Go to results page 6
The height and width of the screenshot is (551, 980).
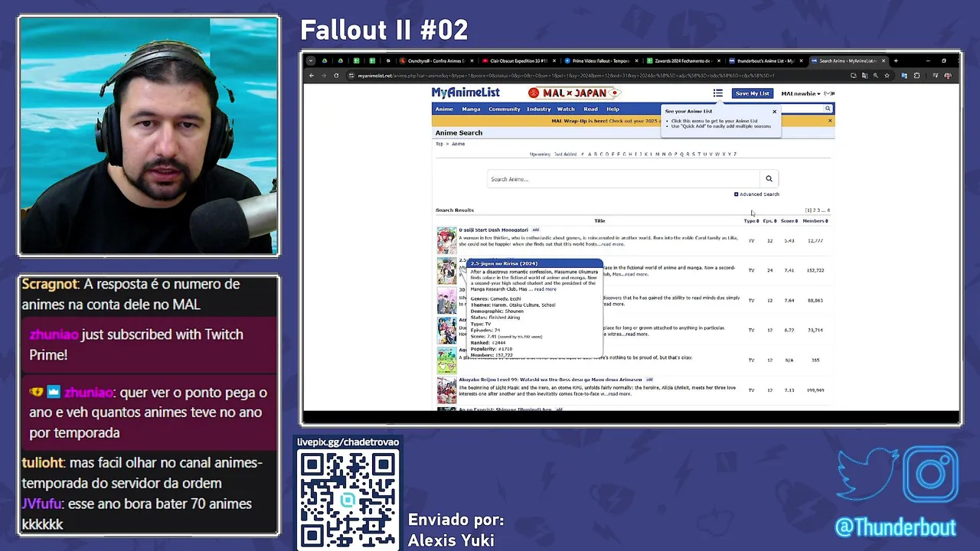click(828, 210)
